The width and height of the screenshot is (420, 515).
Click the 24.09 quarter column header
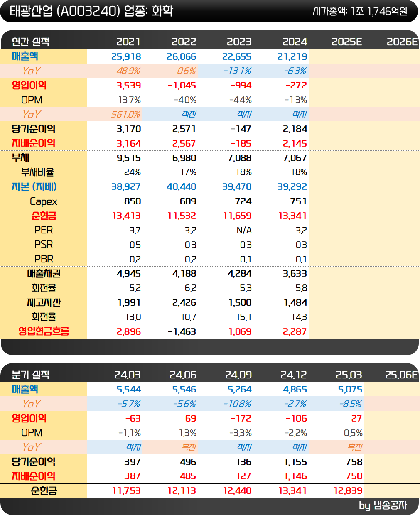click(238, 375)
